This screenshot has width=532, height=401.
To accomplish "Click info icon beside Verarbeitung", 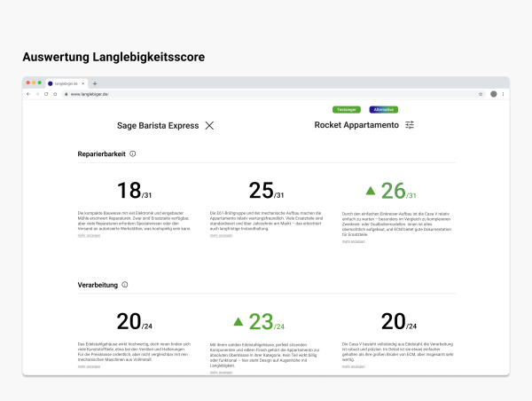I will (125, 285).
